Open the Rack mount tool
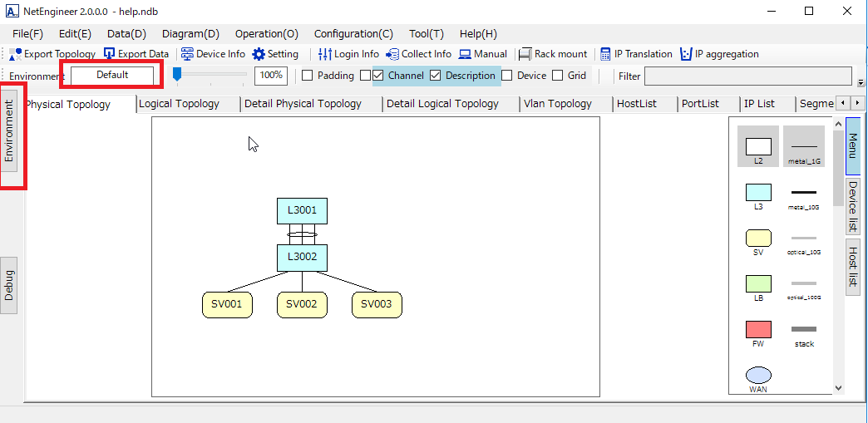Viewport: 868px width, 423px height. tap(525, 54)
